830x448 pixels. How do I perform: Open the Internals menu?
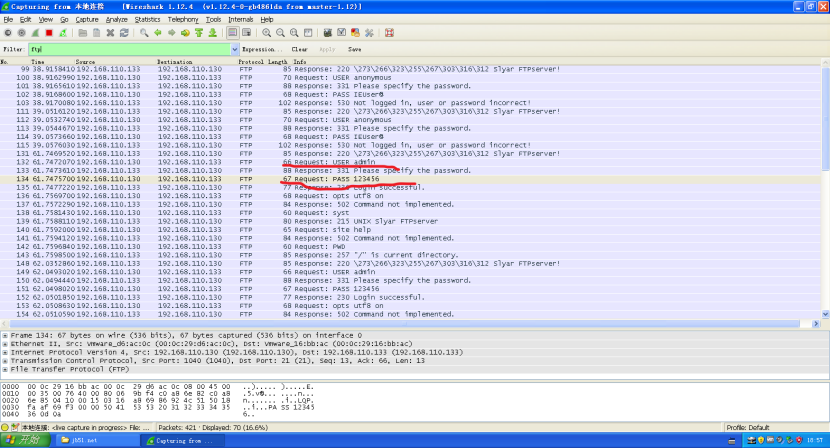(x=240, y=19)
